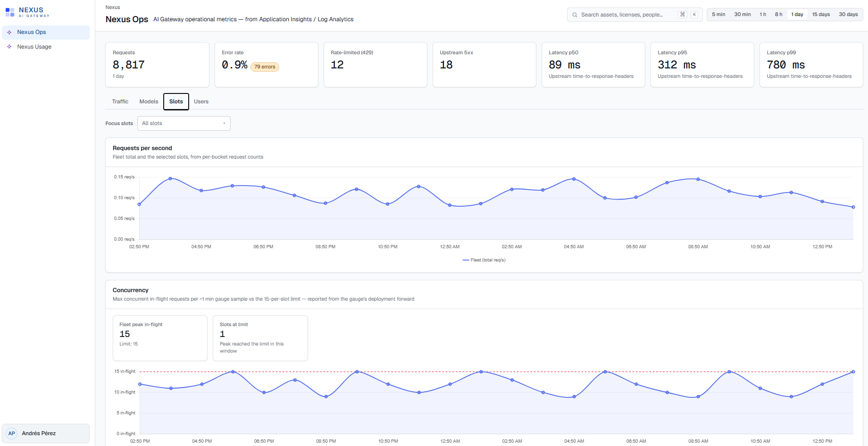Click the 5 in-flight axis label
The width and height of the screenshot is (868, 446).
pos(126,413)
